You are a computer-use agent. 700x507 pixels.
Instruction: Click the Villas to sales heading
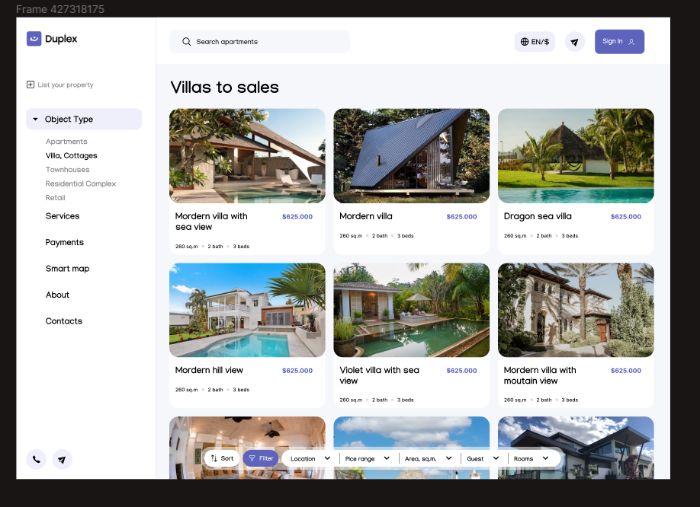coord(225,87)
